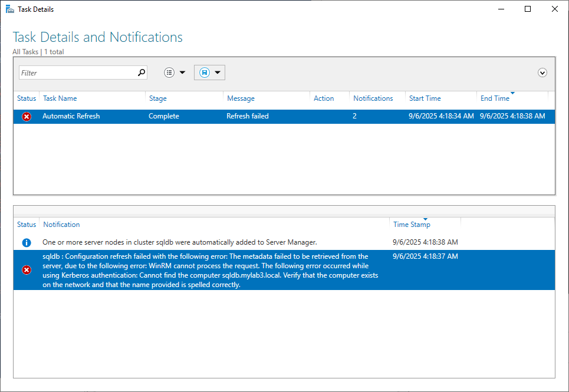Image resolution: width=569 pixels, height=392 pixels.
Task: Sort by the Notifications column header
Action: click(373, 98)
